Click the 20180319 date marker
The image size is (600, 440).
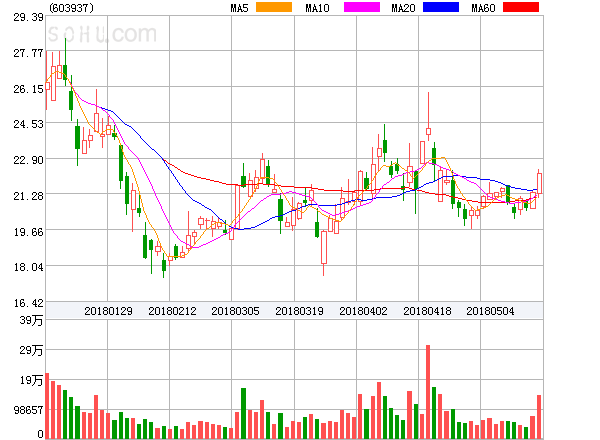click(x=299, y=311)
